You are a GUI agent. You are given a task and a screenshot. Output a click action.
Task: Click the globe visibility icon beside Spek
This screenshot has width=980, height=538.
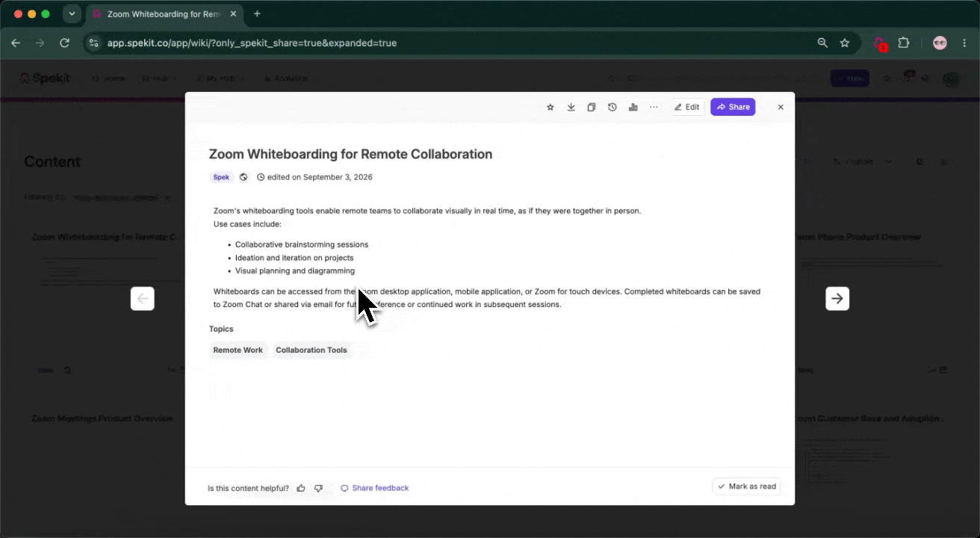pyautogui.click(x=244, y=177)
